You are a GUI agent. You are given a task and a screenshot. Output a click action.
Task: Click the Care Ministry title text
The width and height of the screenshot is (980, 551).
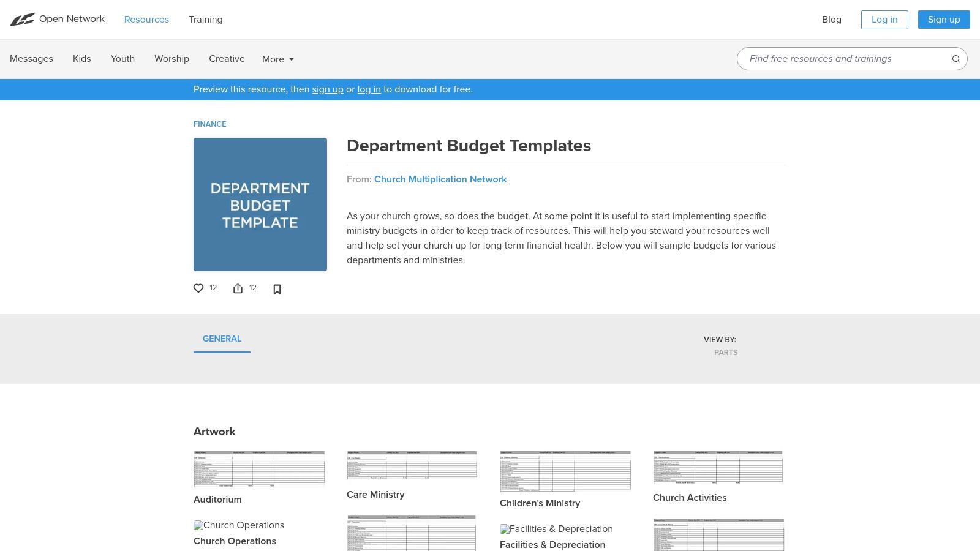[375, 495]
